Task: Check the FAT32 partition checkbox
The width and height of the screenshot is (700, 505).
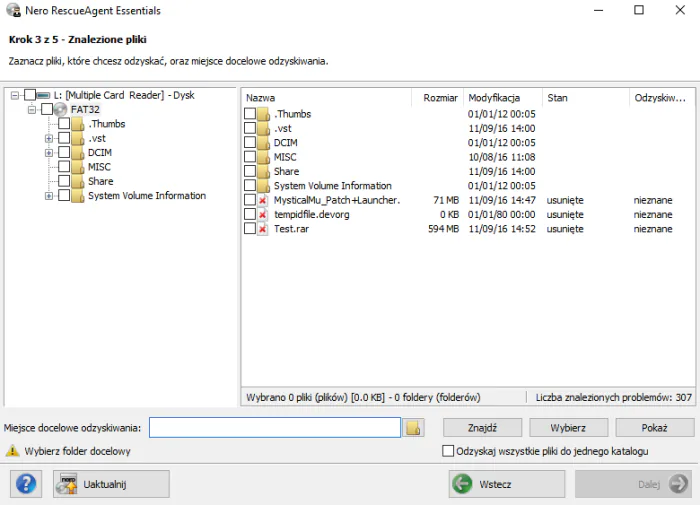Action: pos(47,109)
